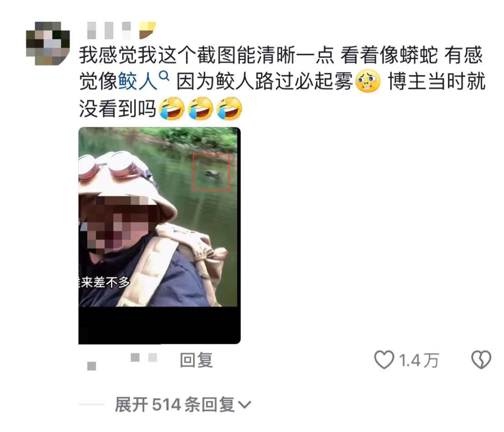504x432 pixels.
Task: Tap the yellow badge beside the username
Action: click(x=147, y=30)
